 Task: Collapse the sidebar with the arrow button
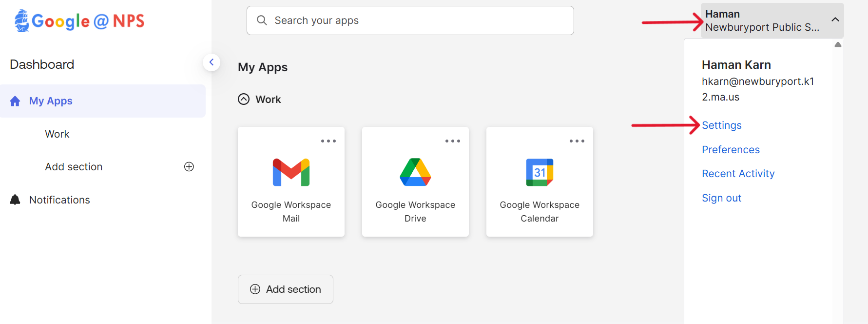coord(212,62)
